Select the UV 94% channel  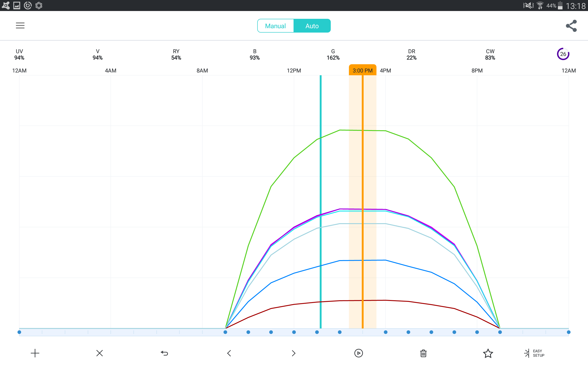[x=19, y=54]
